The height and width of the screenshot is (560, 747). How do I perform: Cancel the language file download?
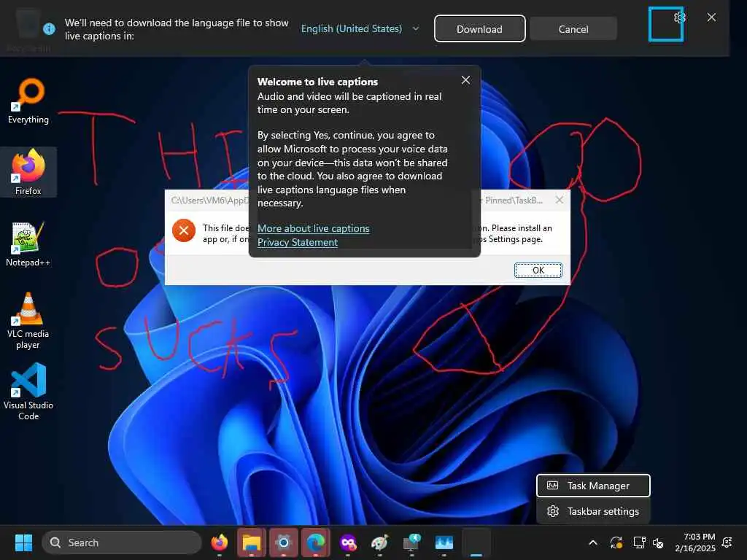573,28
